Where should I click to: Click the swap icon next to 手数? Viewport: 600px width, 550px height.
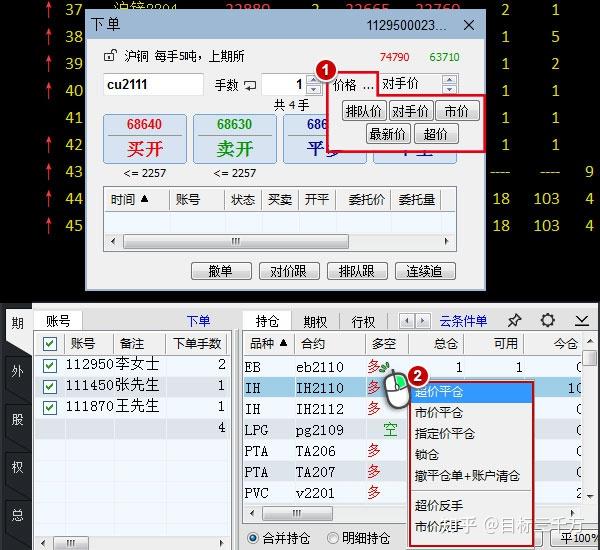click(250, 85)
